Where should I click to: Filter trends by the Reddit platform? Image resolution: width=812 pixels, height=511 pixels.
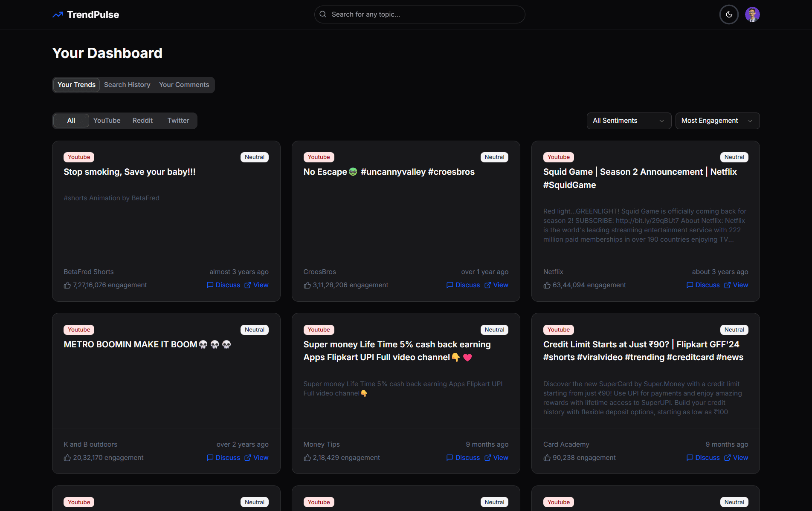point(142,121)
